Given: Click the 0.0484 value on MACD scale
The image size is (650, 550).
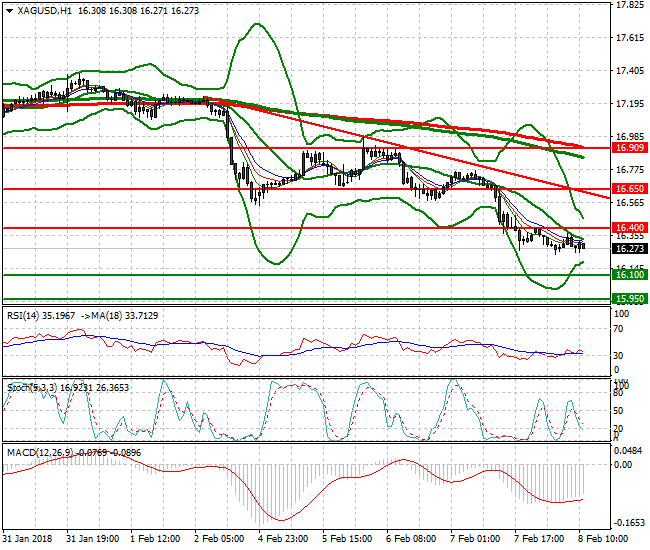Looking at the screenshot, I should click(x=628, y=452).
